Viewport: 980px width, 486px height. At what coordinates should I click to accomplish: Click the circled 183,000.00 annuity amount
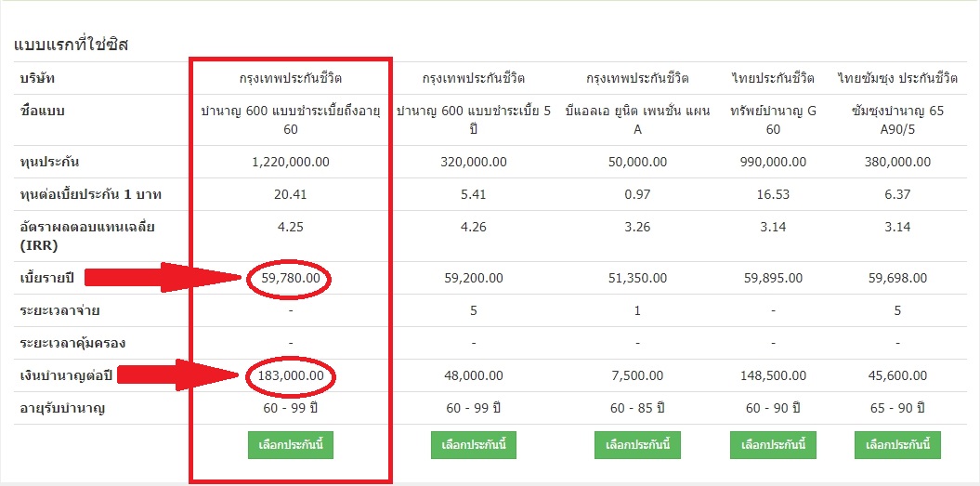coord(291,376)
